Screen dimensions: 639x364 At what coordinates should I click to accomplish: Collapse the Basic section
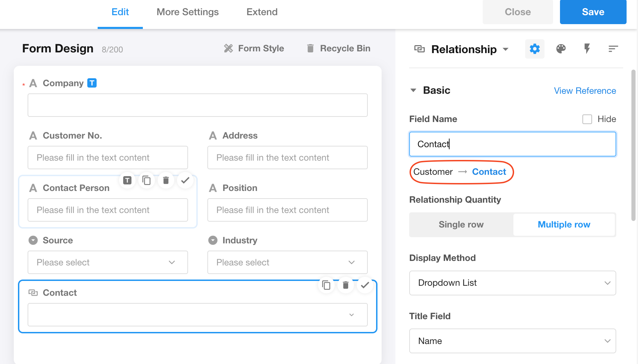click(413, 90)
